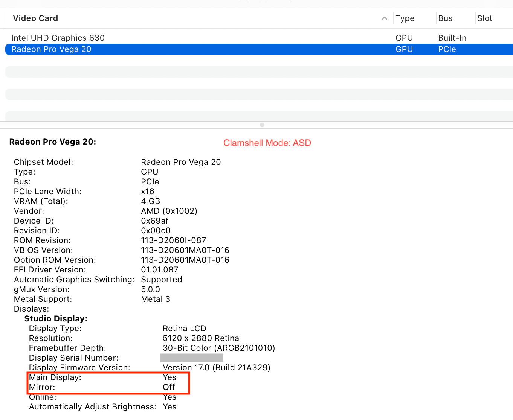Viewport: 513px width, 420px height.
Task: Click the value "Supported"
Action: tap(162, 280)
